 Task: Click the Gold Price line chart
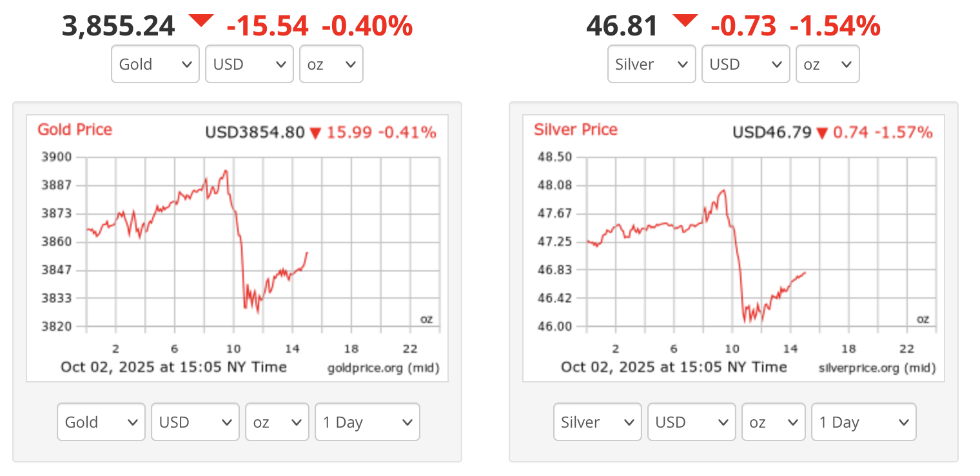(x=263, y=242)
